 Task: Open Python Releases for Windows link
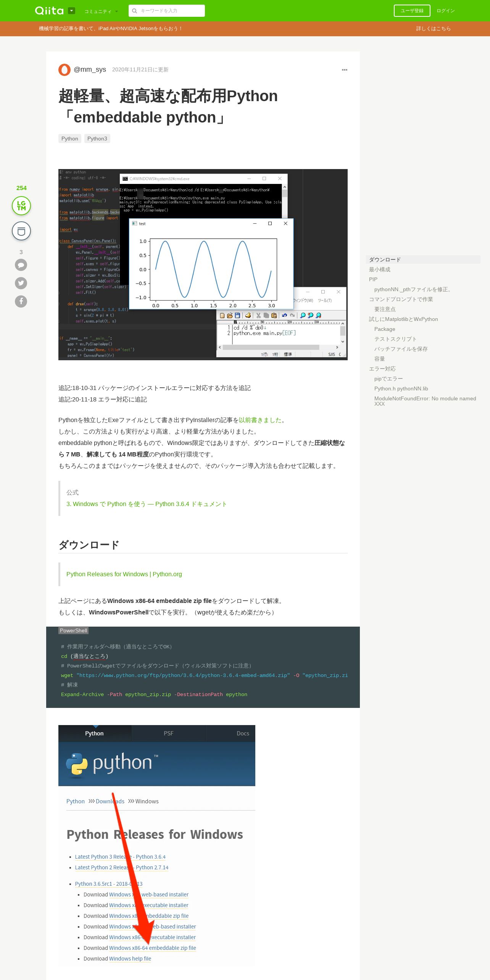(x=124, y=574)
